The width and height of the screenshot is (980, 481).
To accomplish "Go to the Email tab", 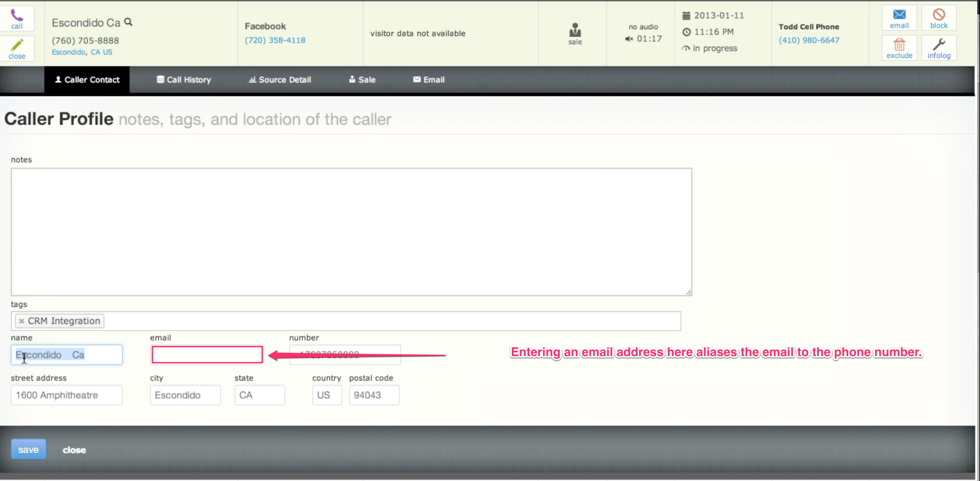I will tap(428, 79).
